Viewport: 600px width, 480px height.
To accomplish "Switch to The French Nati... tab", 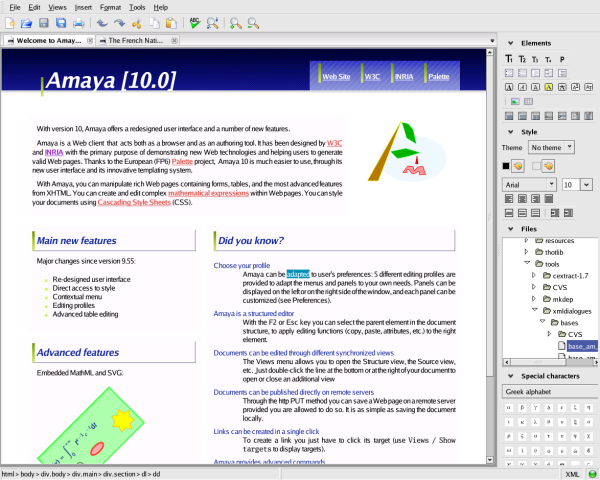I will [x=137, y=41].
